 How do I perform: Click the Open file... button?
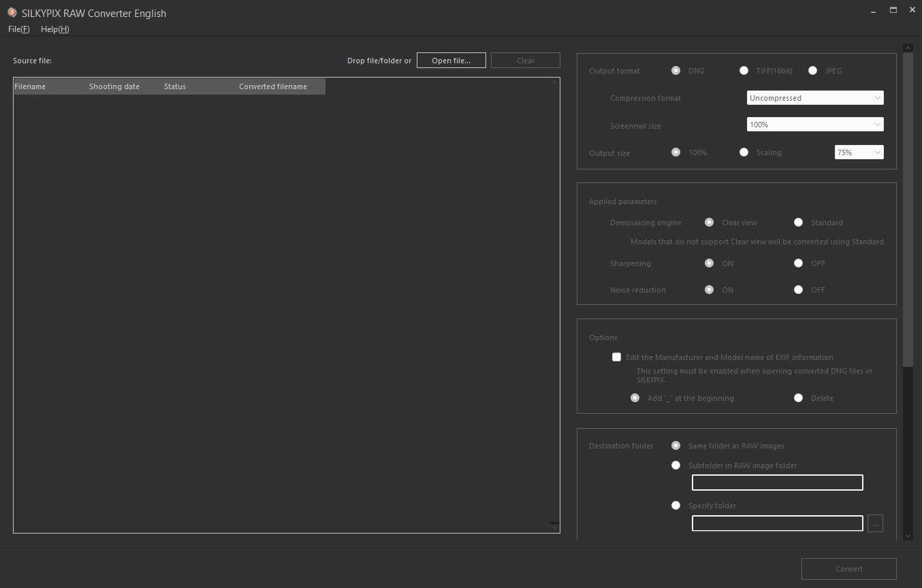pos(451,61)
